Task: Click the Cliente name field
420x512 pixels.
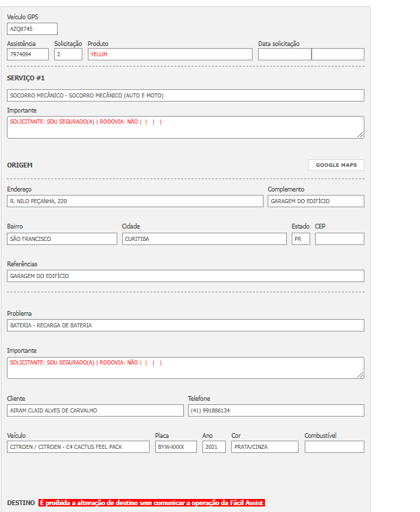Action: click(x=95, y=410)
